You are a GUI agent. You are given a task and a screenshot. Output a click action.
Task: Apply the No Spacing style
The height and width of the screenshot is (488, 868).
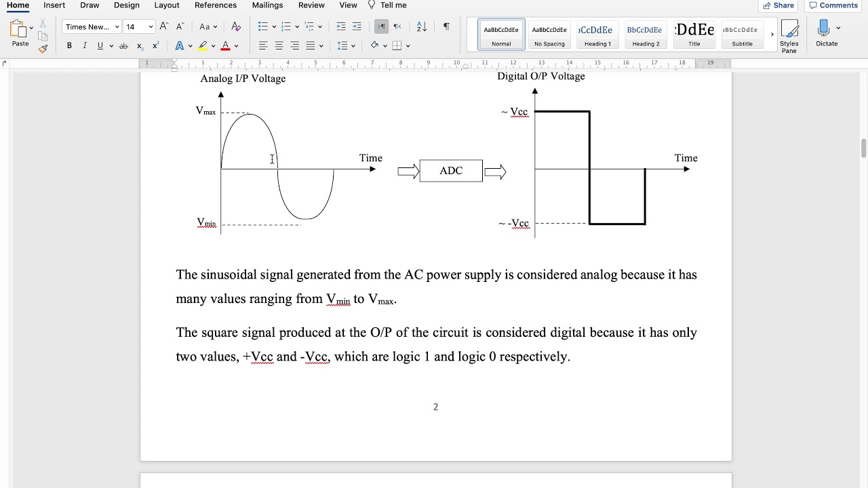tap(549, 35)
